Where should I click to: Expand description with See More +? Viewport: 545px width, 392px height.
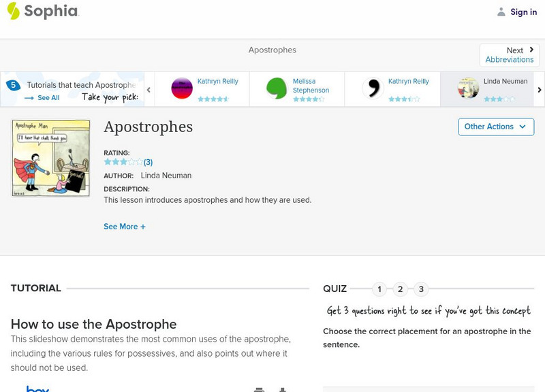coord(125,227)
